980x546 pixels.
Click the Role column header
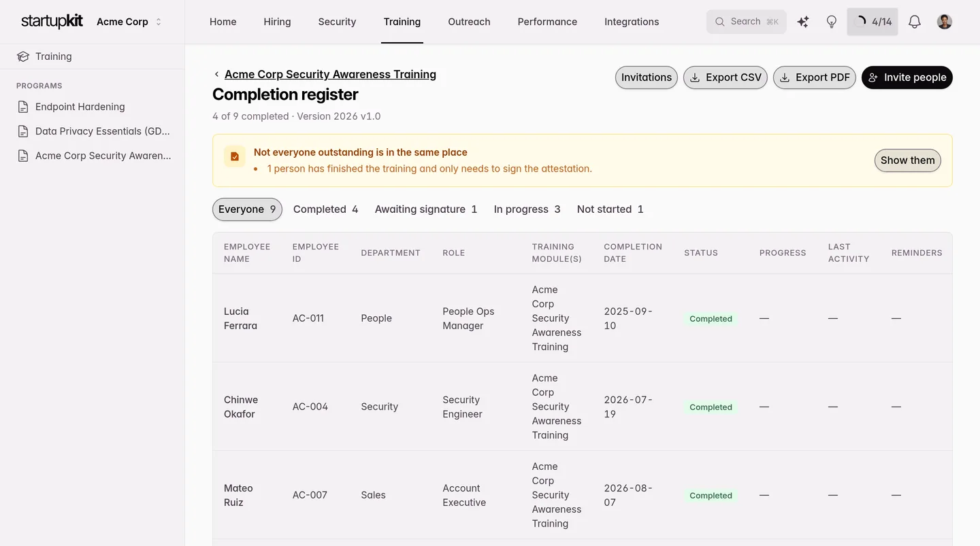tap(454, 253)
